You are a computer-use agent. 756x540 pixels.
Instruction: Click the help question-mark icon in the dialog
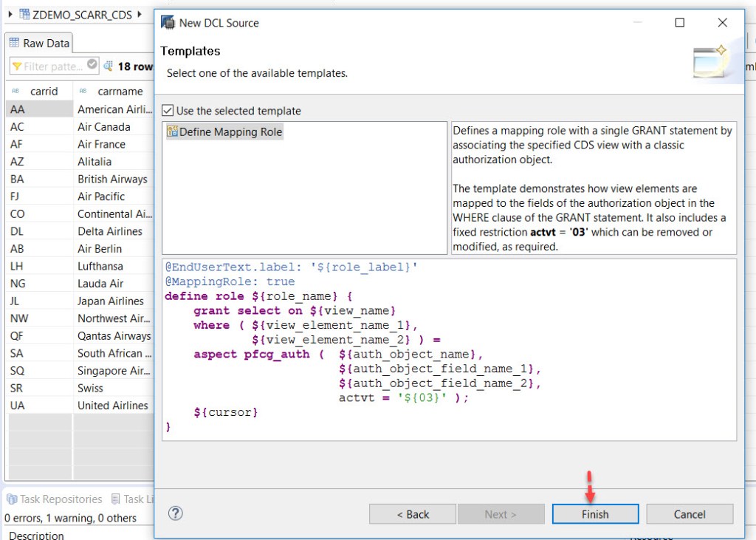[175, 513]
